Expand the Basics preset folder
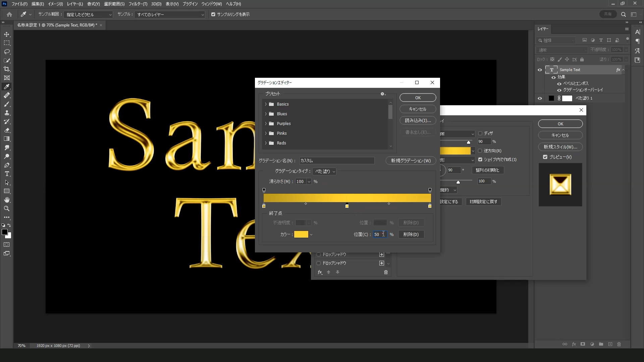 (266, 104)
